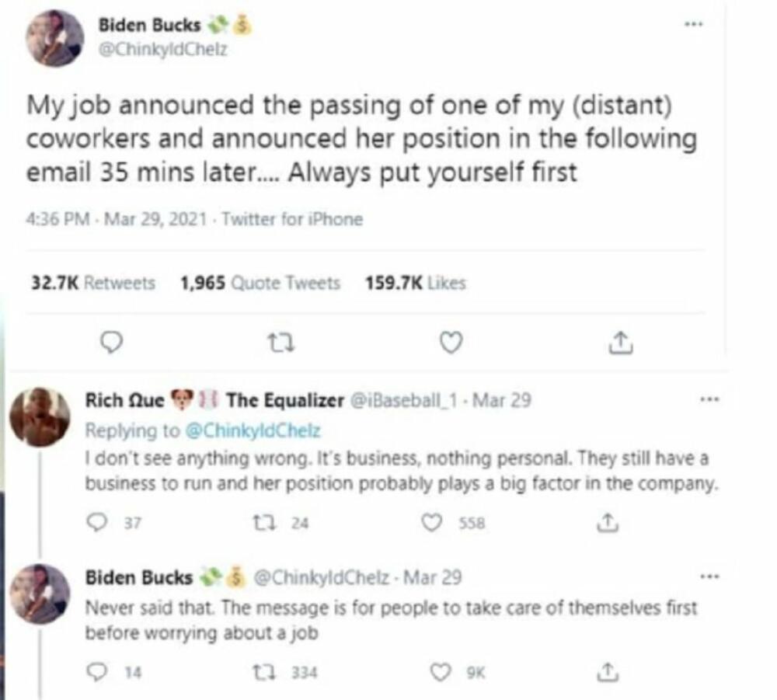Open Biden Bucks profile picture on main tweet
Screen dimensions: 777x700
pyautogui.click(x=55, y=39)
